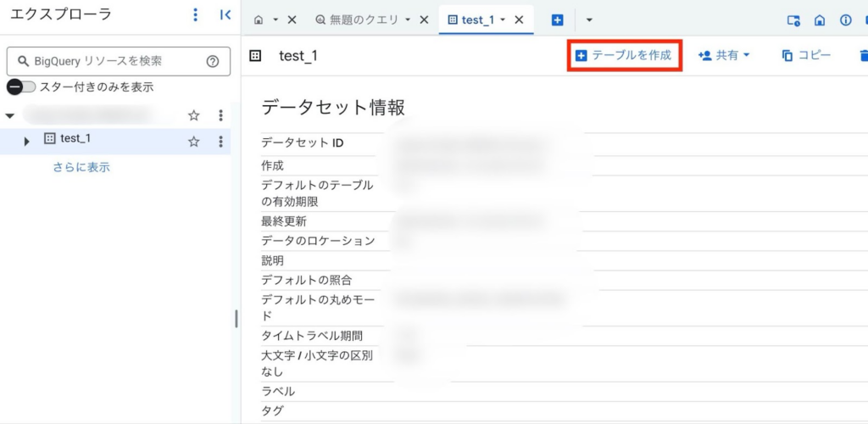This screenshot has height=424, width=868.
Task: Open the tab overflow dropdown arrow
Action: (x=589, y=20)
